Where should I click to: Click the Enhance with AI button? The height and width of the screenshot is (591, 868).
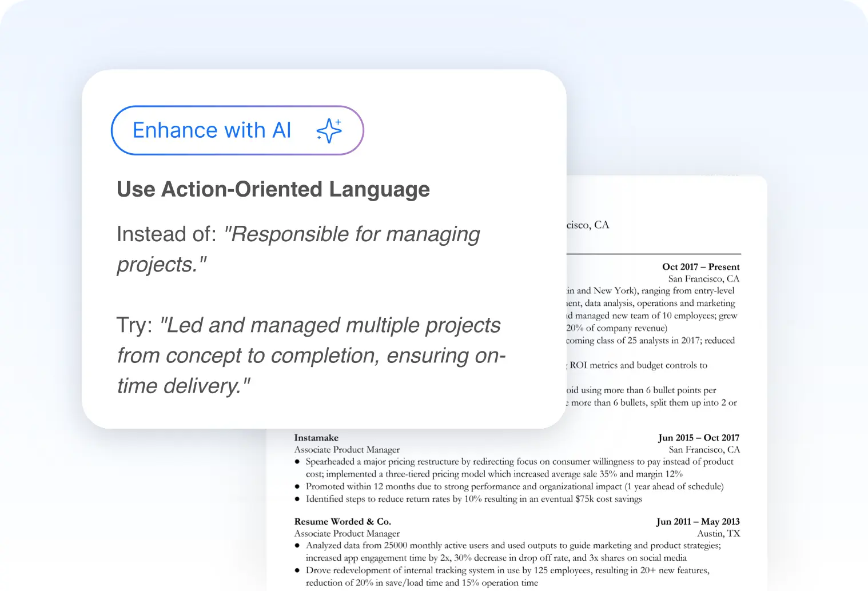237,130
